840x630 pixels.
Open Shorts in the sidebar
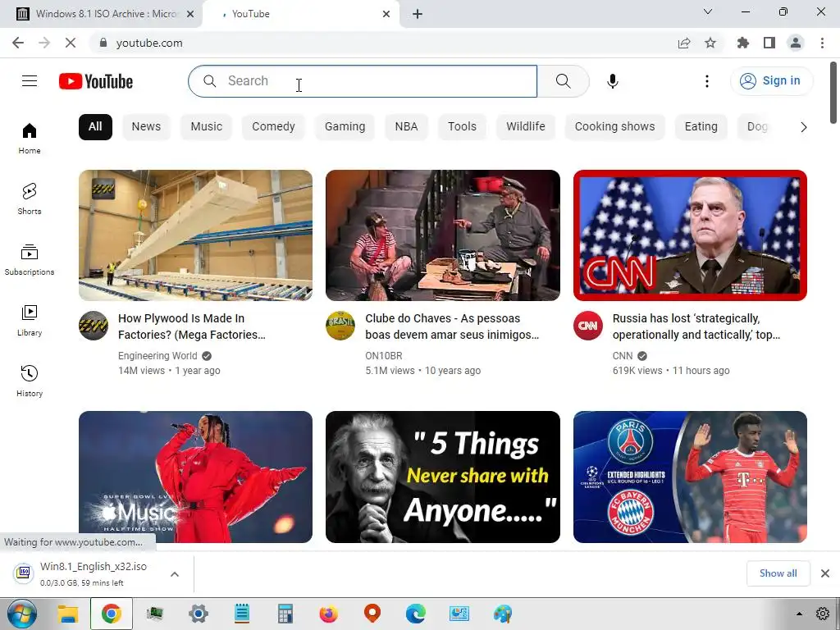coord(30,199)
